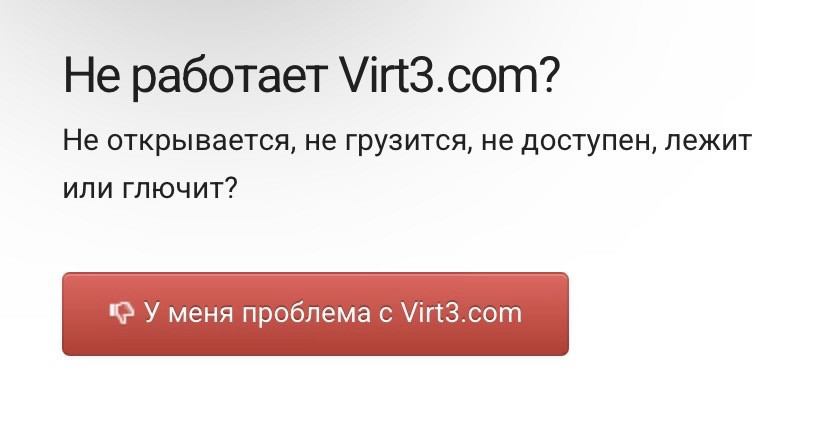The width and height of the screenshot is (827, 442).
Task: Click the 'Не открывается, не грузится' subtitle line
Action: (407, 142)
